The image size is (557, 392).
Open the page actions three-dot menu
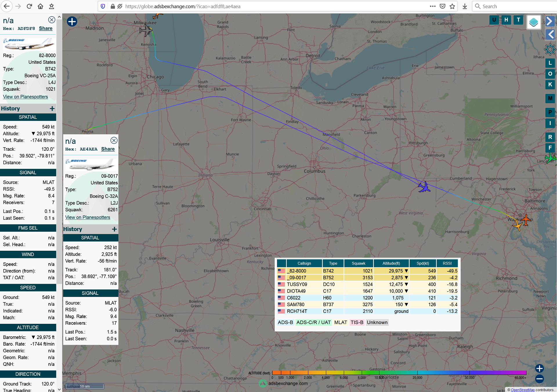[x=433, y=6]
